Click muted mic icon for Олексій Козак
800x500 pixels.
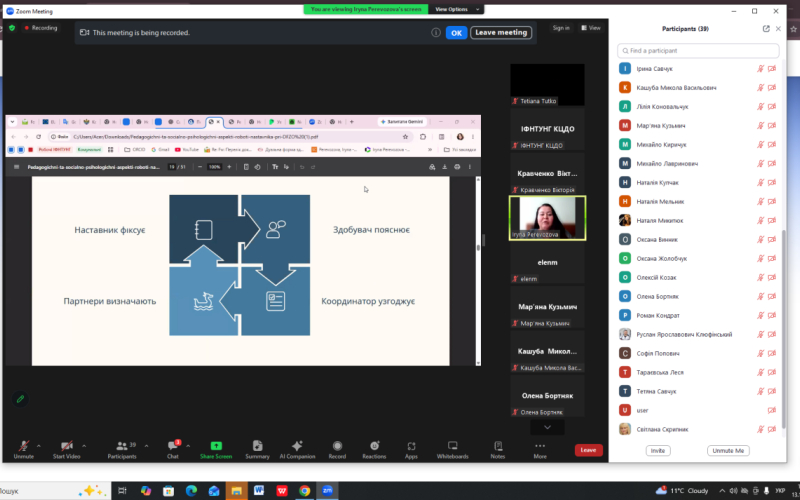[760, 278]
